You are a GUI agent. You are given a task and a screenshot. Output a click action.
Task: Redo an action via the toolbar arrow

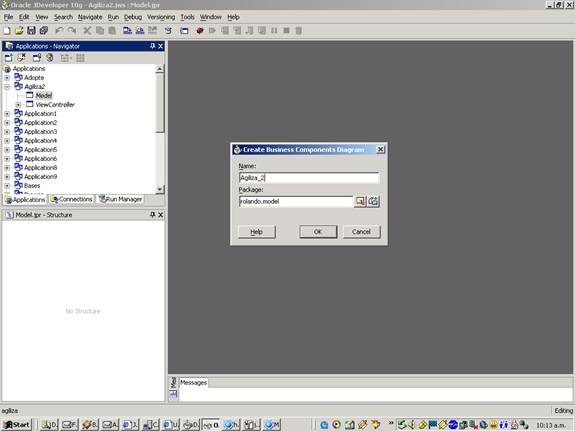(x=72, y=31)
